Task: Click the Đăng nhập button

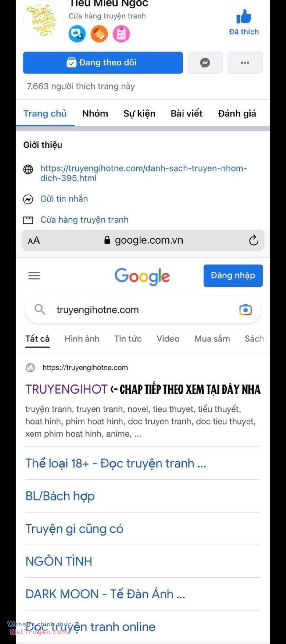Action: click(x=233, y=276)
